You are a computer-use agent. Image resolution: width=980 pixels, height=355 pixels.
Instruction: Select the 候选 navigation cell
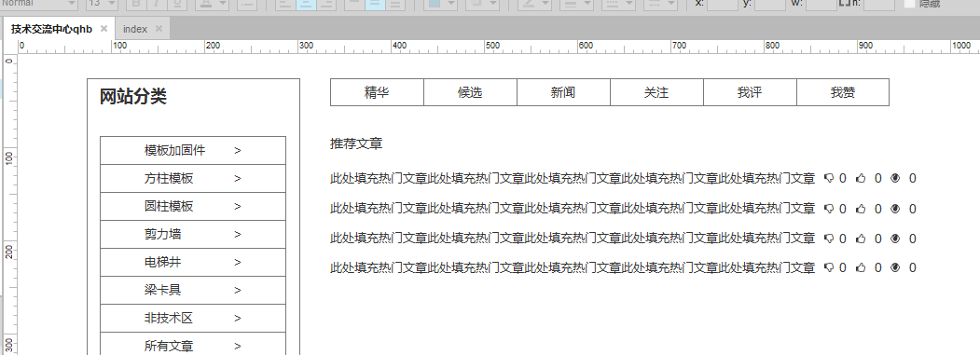pos(470,92)
